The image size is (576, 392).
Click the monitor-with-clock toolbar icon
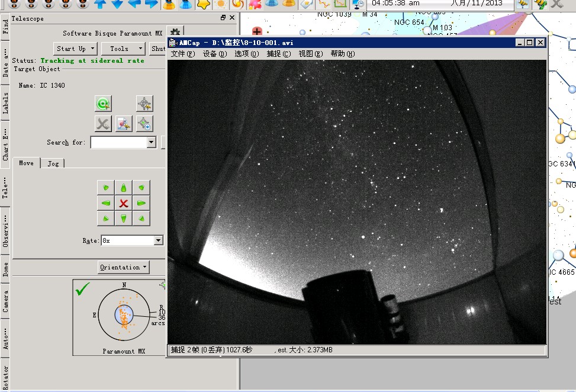[x=358, y=4]
